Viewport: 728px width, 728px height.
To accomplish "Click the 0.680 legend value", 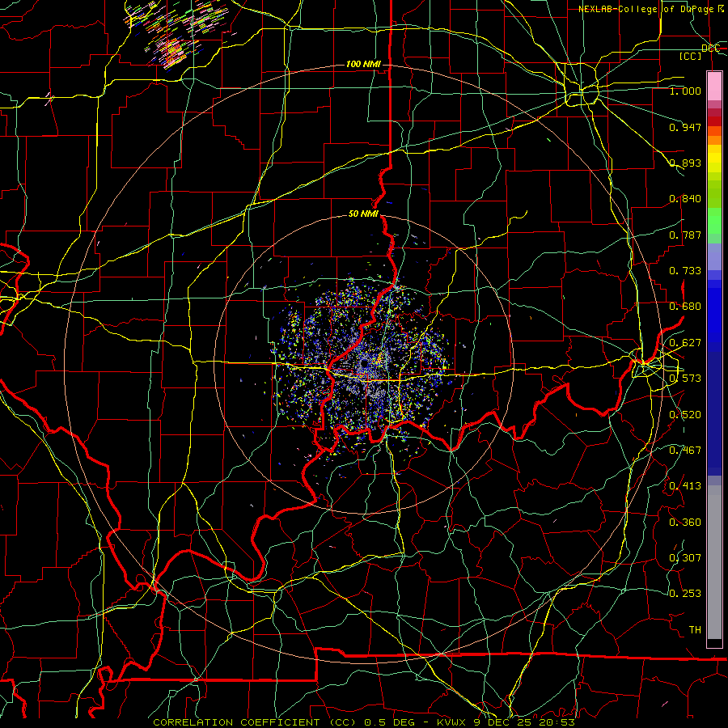I will (x=685, y=307).
